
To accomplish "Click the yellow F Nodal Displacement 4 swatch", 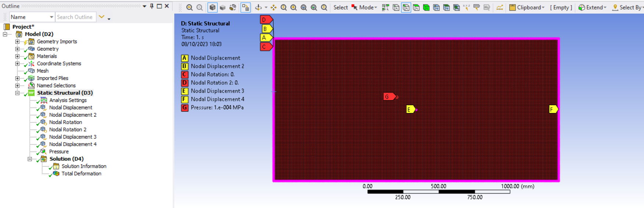I will (185, 99).
